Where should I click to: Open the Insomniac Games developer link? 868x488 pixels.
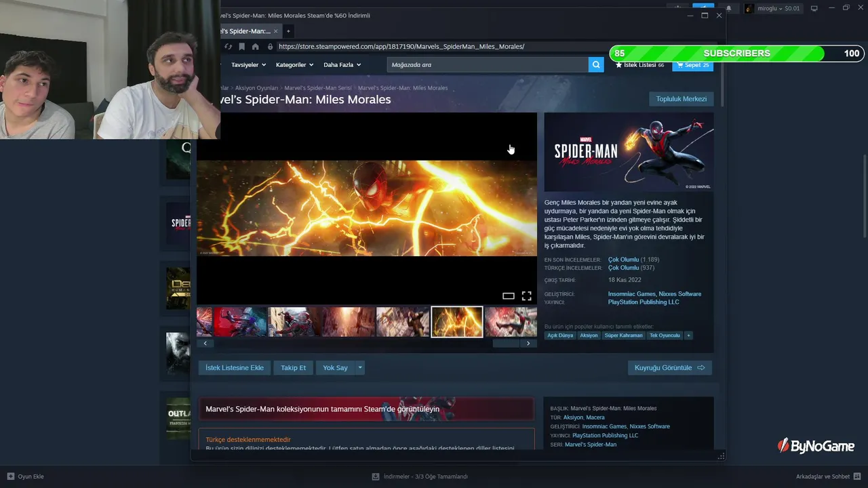[x=632, y=294]
